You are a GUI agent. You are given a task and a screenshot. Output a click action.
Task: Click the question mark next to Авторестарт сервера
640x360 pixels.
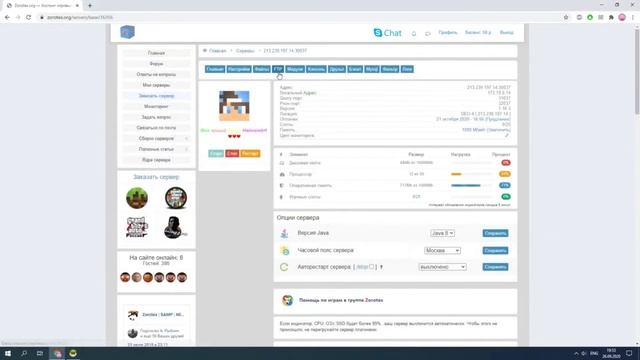coord(381,267)
